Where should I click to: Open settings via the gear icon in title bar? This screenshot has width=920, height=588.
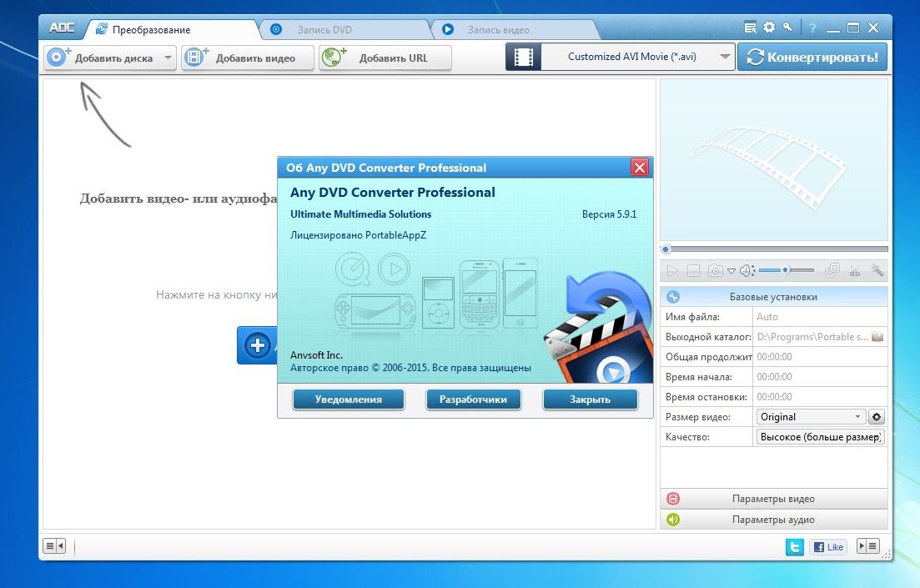[x=769, y=28]
